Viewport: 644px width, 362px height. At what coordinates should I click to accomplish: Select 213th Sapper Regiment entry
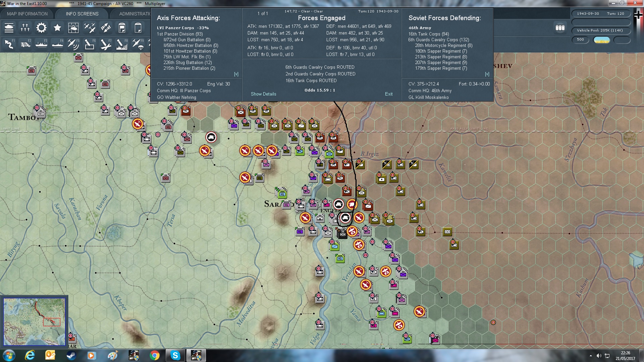(441, 57)
